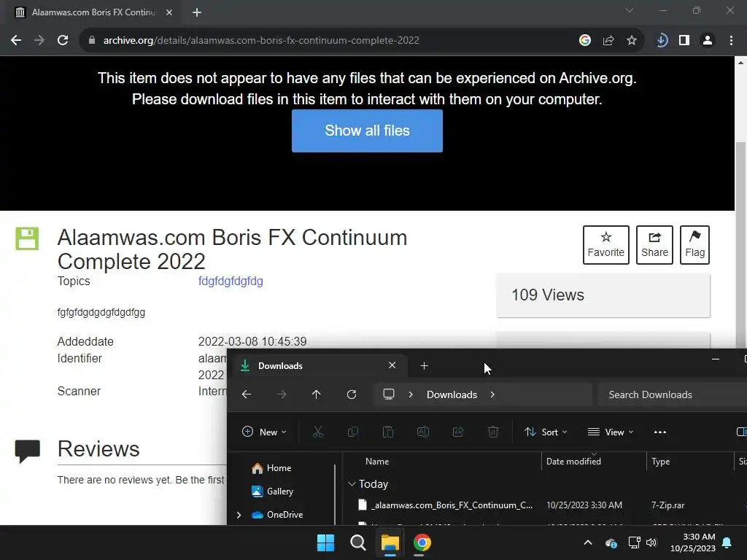This screenshot has height=560, width=747.
Task: Click the Paste clipboard icon
Action: pyautogui.click(x=388, y=432)
